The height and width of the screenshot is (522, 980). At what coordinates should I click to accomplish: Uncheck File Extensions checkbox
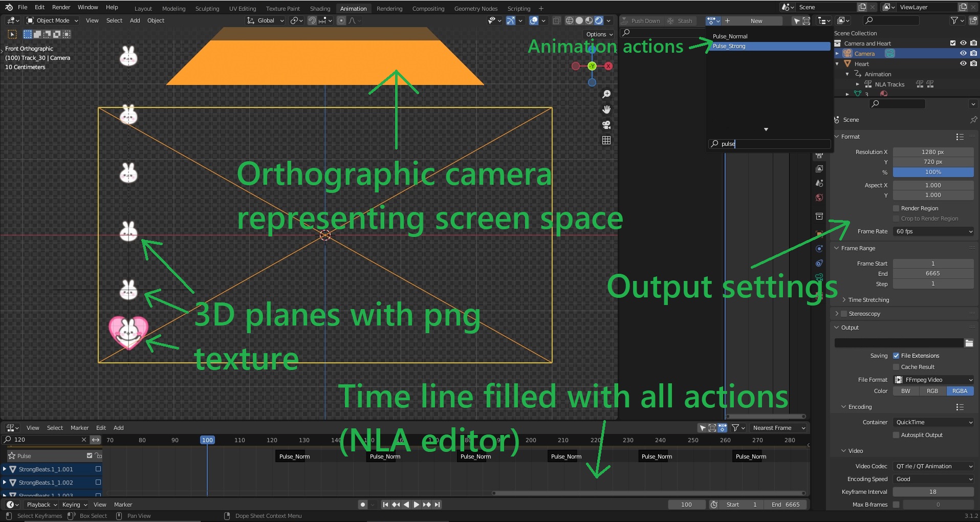[896, 356]
